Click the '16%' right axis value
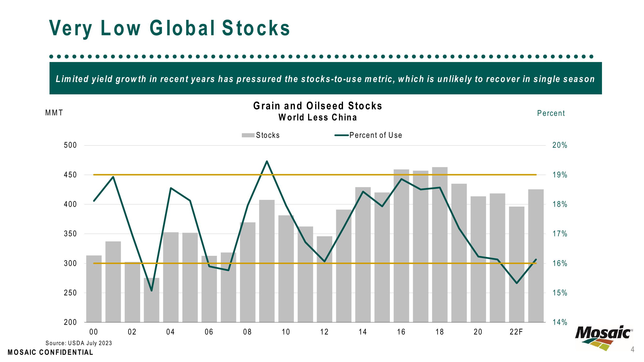Viewport: 644px width, 362px height. (x=560, y=263)
